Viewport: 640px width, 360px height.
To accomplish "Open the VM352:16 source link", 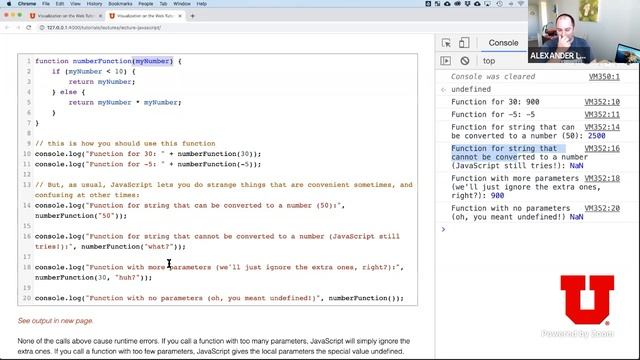I will tap(602, 149).
